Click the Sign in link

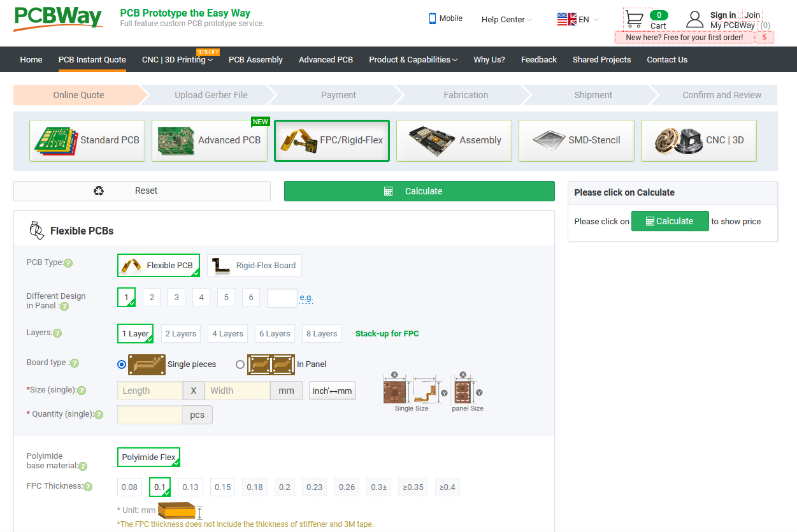(x=723, y=15)
